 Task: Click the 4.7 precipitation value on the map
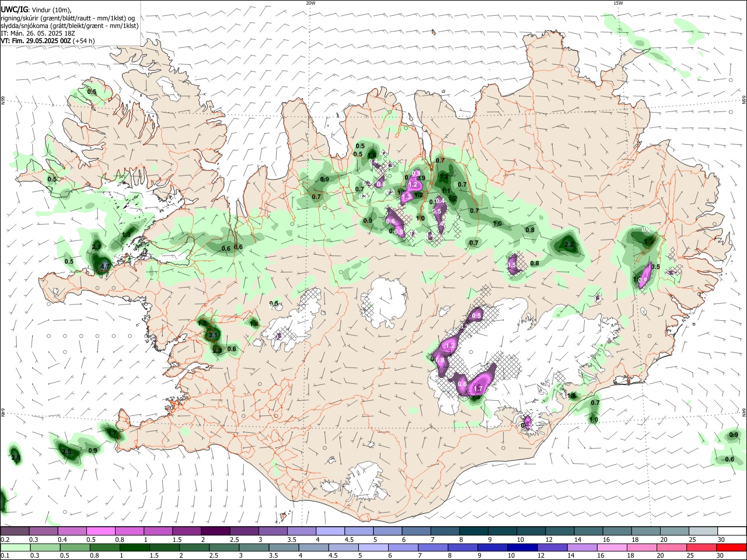(x=105, y=267)
